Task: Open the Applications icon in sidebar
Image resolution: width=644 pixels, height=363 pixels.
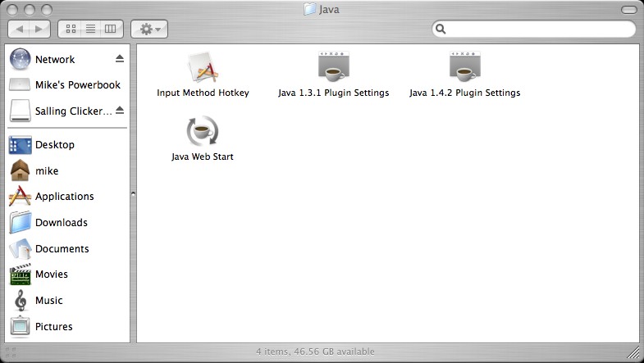Action: pyautogui.click(x=20, y=197)
